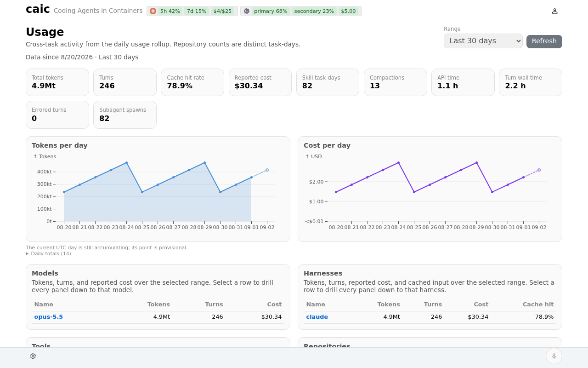Screen dimensions: 588x368
Task: Click the $4/$25 budget pill
Action: [222, 11]
